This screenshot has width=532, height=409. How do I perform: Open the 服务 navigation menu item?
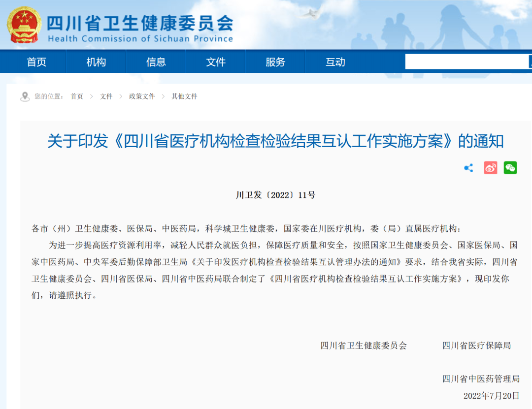click(x=275, y=62)
